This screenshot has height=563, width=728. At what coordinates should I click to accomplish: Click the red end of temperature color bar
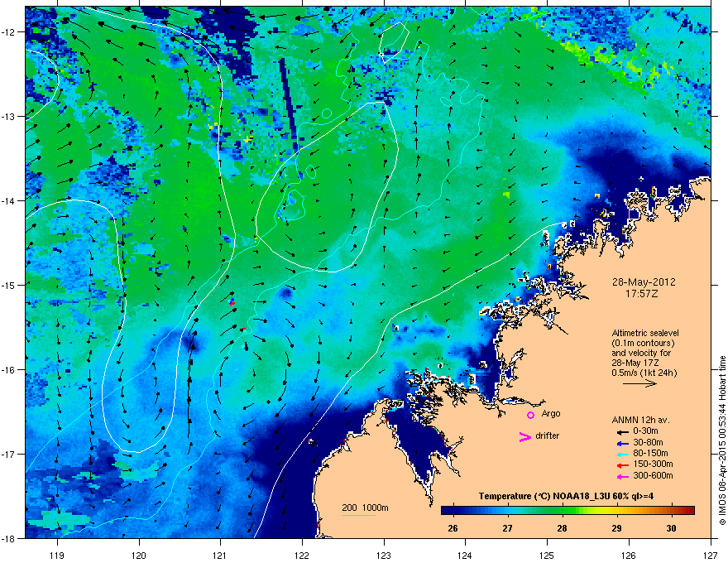pos(691,510)
